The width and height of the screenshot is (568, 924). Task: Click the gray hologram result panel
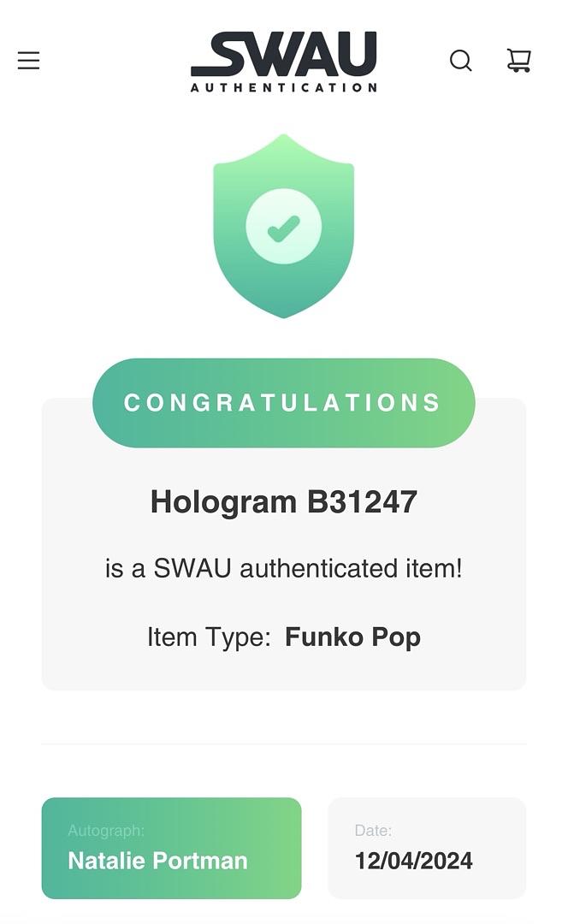(283, 544)
